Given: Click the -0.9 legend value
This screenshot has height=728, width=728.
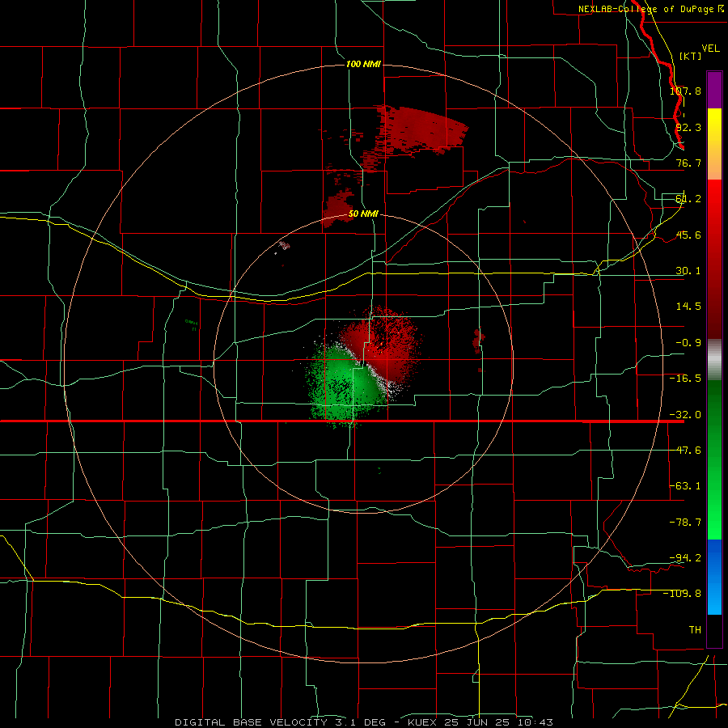Looking at the screenshot, I should tap(688, 343).
